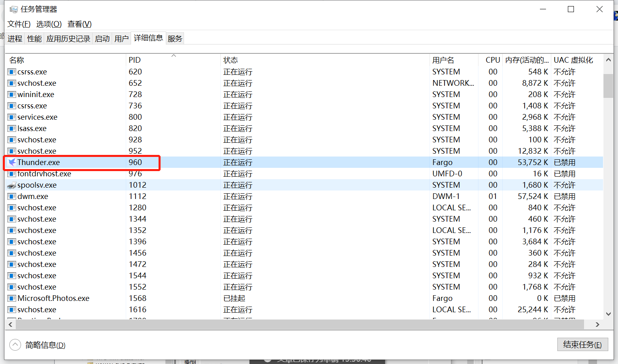Click the down arrow on vertical scrollbar

[x=609, y=313]
